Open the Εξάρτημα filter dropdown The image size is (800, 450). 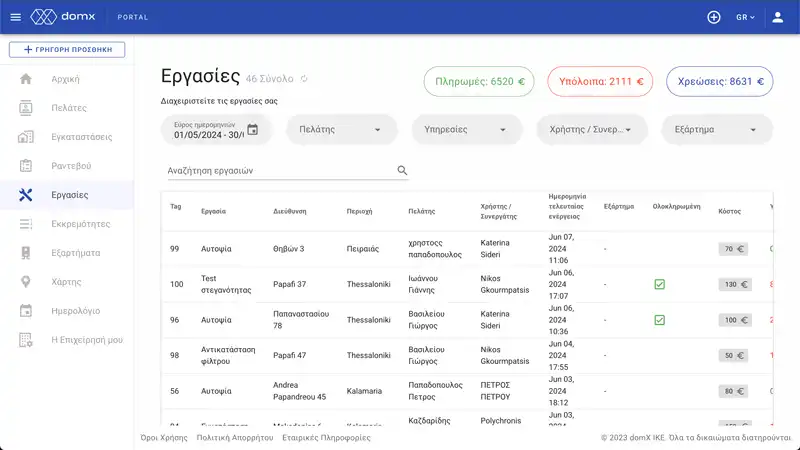716,129
